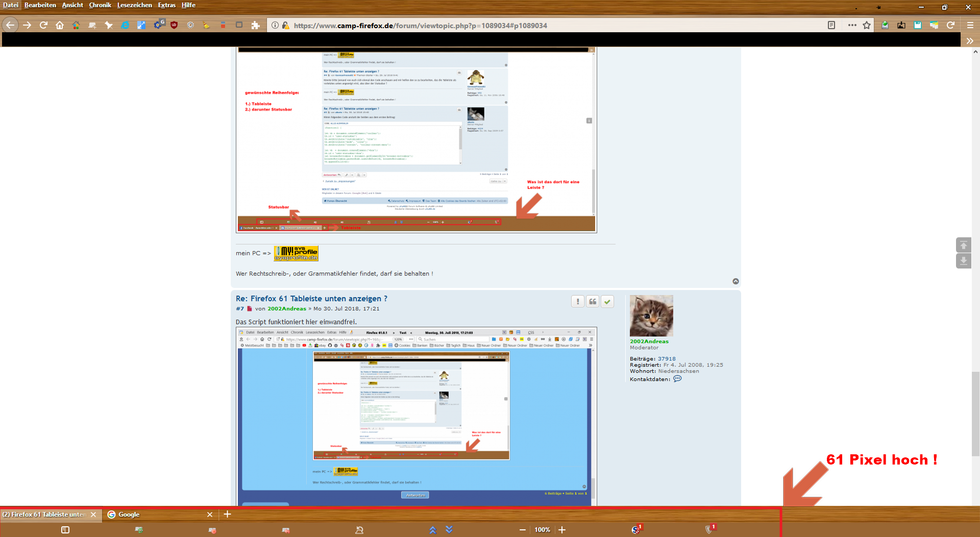Open the shield icon with red badge

pos(709,529)
